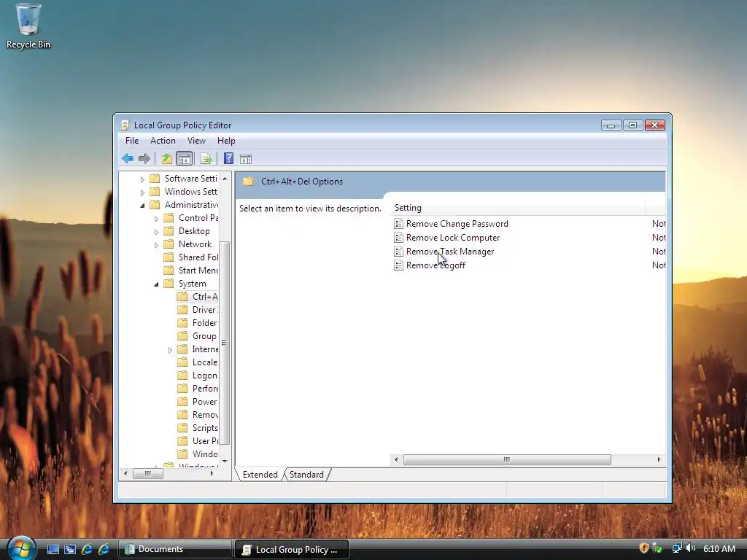Click the Forward arrow toolbar button
Screen dimensions: 747x560
pyautogui.click(x=144, y=158)
